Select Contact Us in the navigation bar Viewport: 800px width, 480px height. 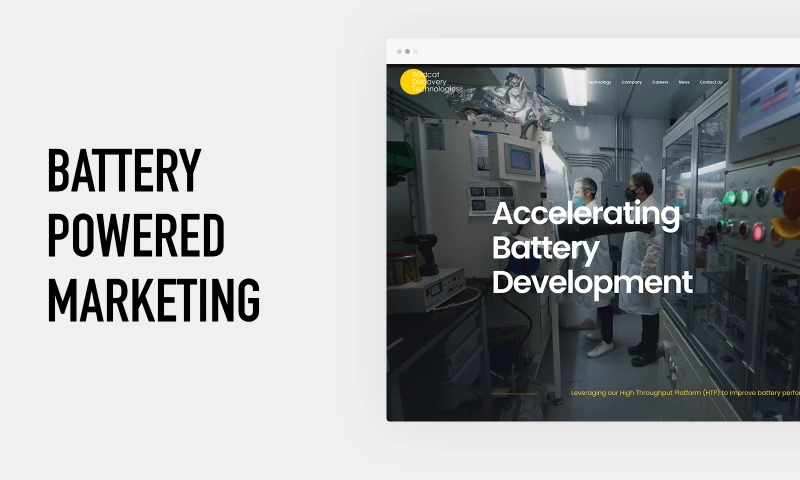711,82
